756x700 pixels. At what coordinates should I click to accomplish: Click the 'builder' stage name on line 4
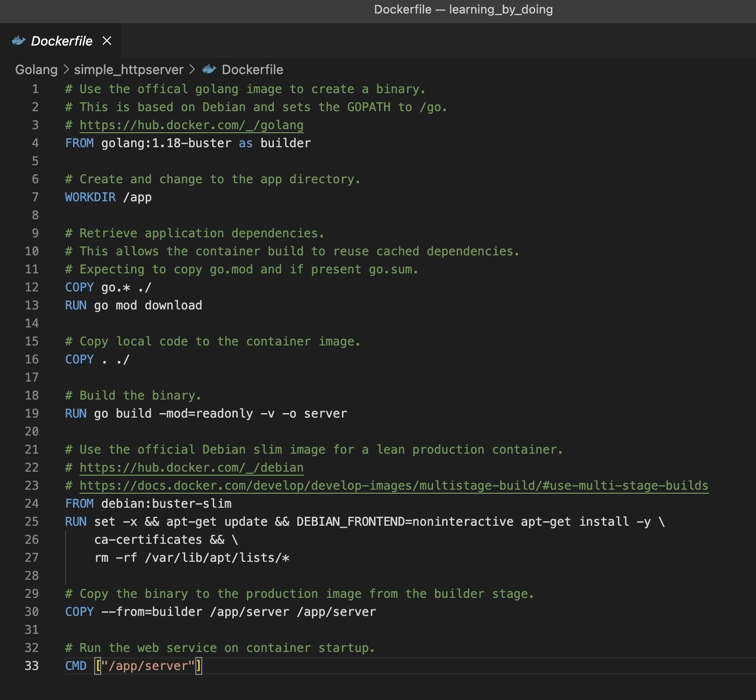coord(285,143)
